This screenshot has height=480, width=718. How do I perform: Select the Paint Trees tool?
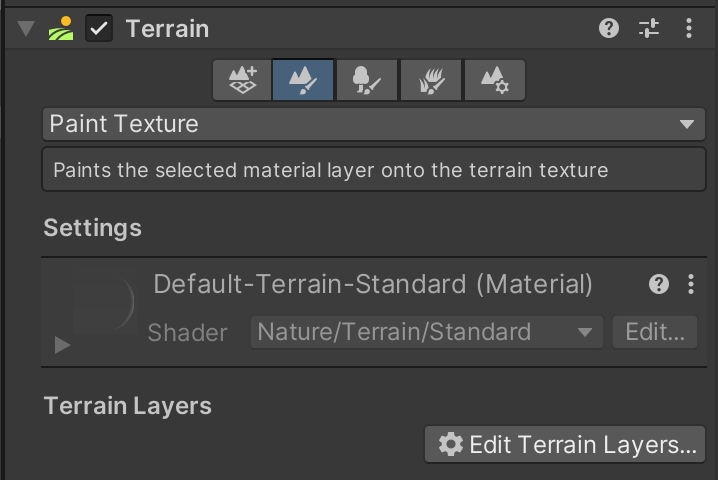pyautogui.click(x=366, y=79)
